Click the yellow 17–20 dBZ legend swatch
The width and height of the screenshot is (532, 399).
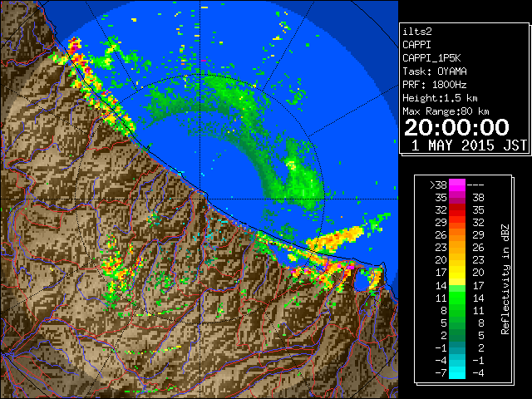coord(457,273)
